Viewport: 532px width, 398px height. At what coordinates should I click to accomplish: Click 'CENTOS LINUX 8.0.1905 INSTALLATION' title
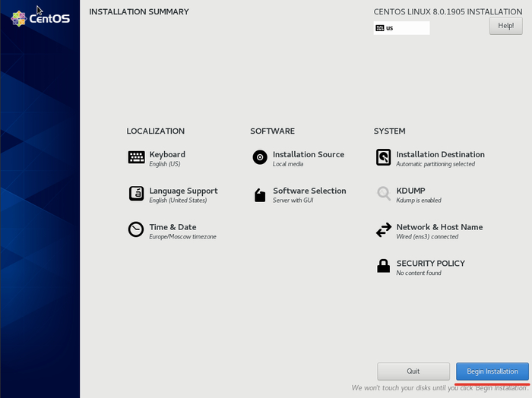[x=448, y=11]
